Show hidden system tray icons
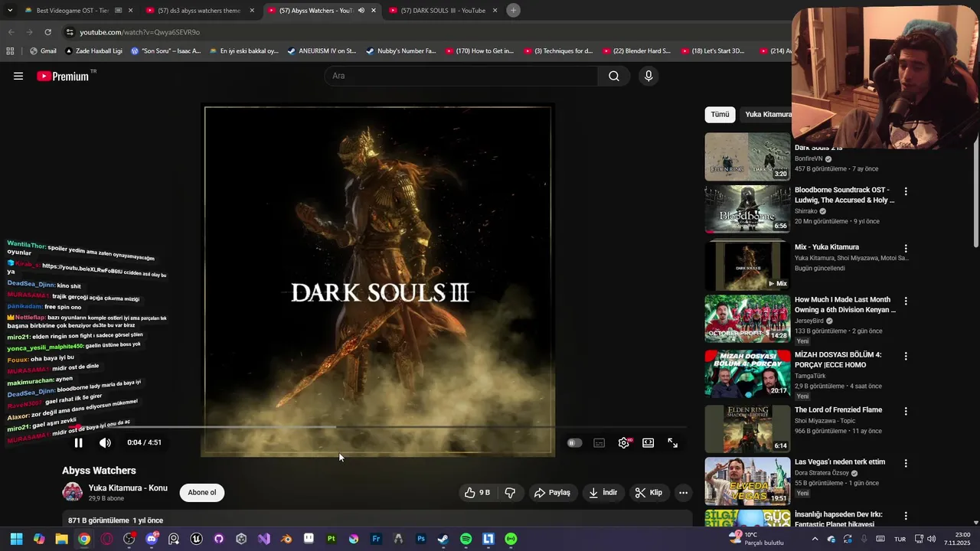 [815, 539]
